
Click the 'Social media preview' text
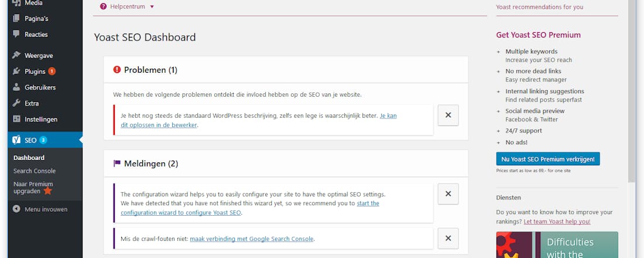coord(535,111)
